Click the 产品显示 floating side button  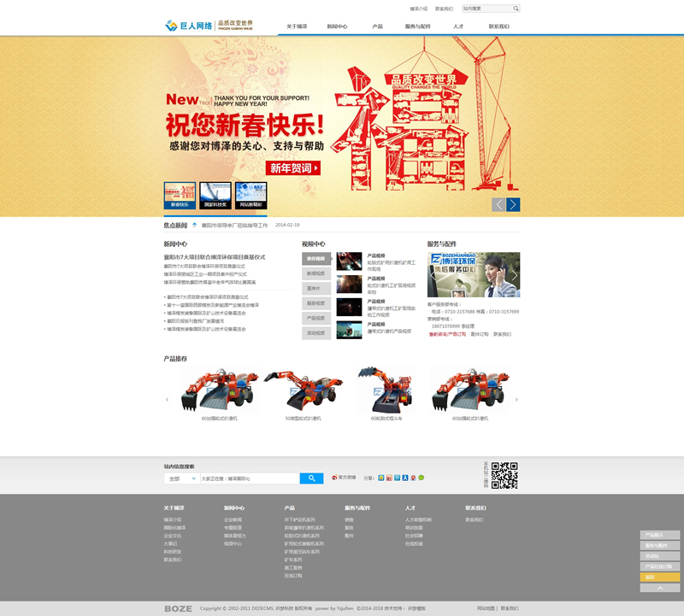[660, 535]
